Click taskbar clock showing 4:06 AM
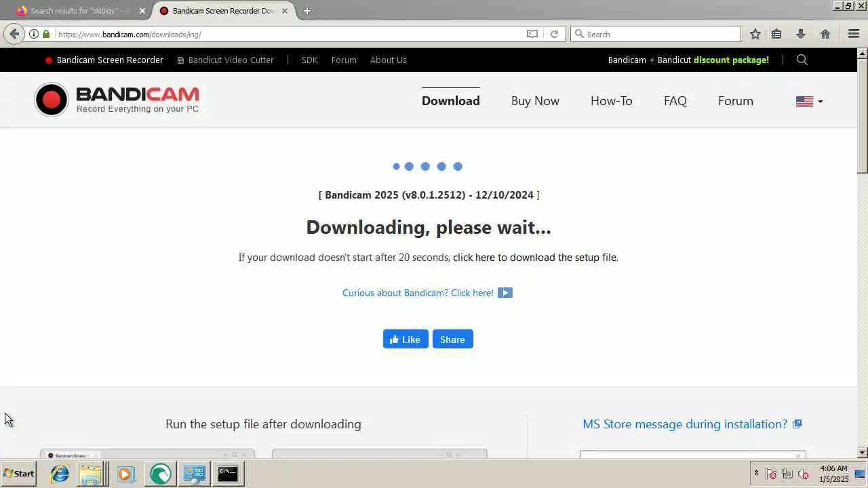The height and width of the screenshot is (488, 868). click(x=833, y=474)
